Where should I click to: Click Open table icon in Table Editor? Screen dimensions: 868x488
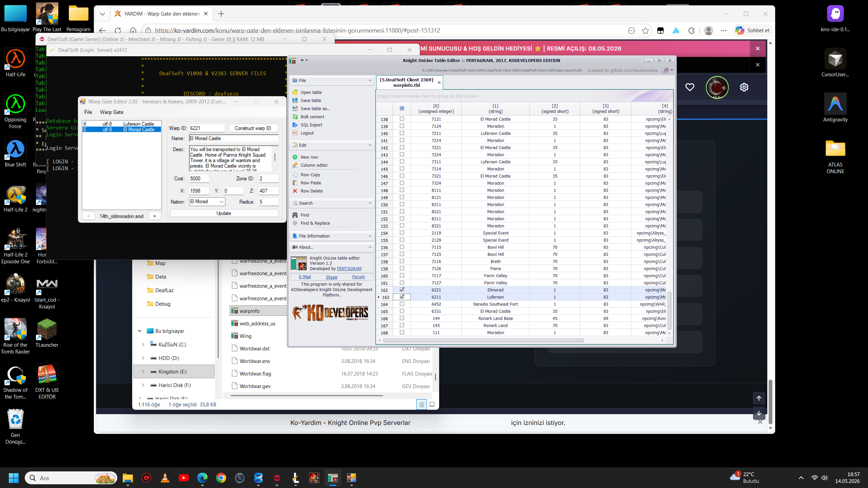[295, 92]
